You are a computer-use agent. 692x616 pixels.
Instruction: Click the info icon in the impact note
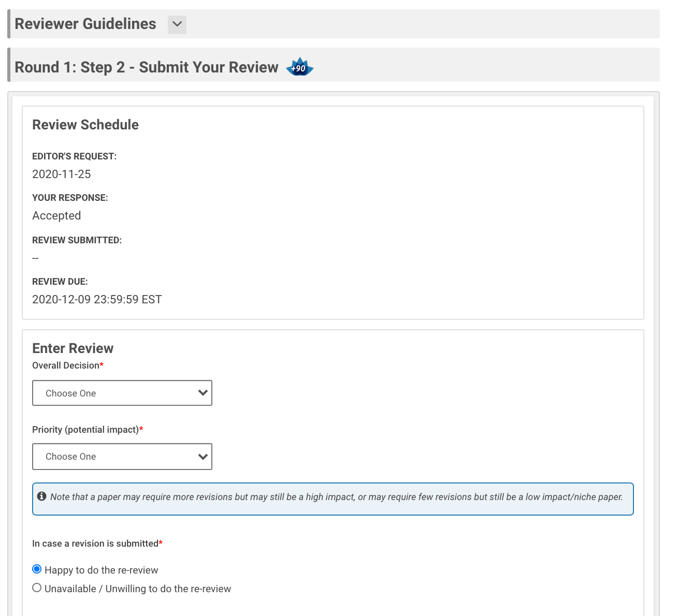tap(42, 496)
